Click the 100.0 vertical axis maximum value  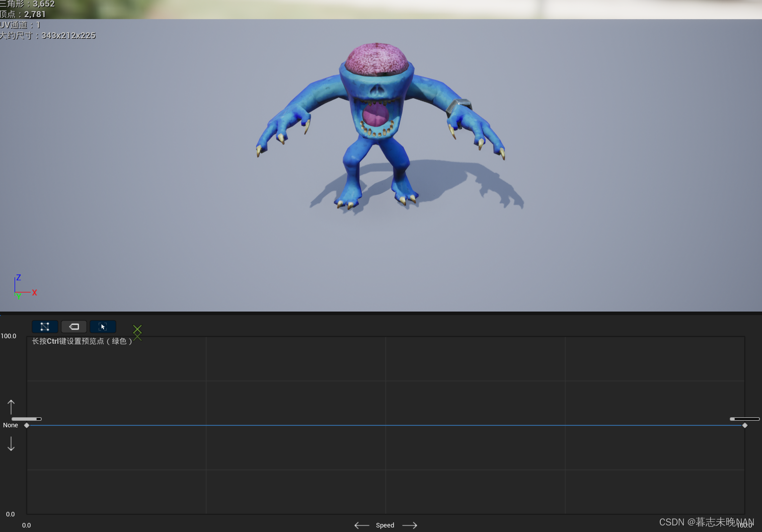9,336
